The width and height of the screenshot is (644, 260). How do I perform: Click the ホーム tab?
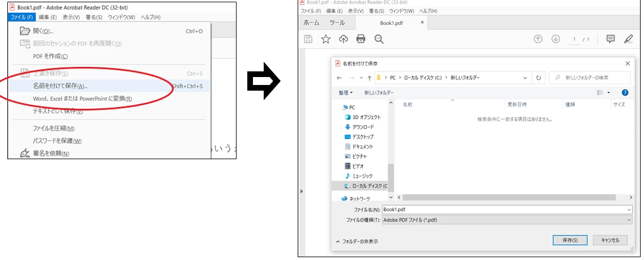pyautogui.click(x=311, y=23)
